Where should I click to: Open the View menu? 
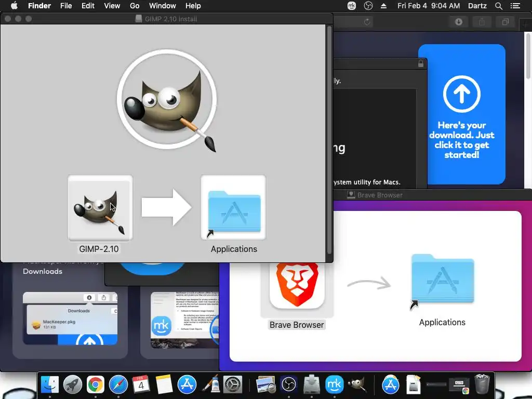(112, 6)
